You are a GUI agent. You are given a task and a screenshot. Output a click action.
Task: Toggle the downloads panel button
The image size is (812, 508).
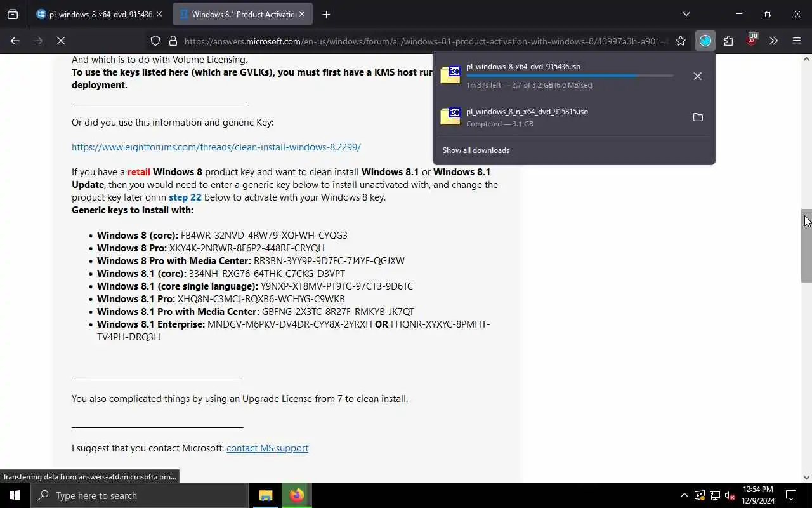[x=705, y=41]
